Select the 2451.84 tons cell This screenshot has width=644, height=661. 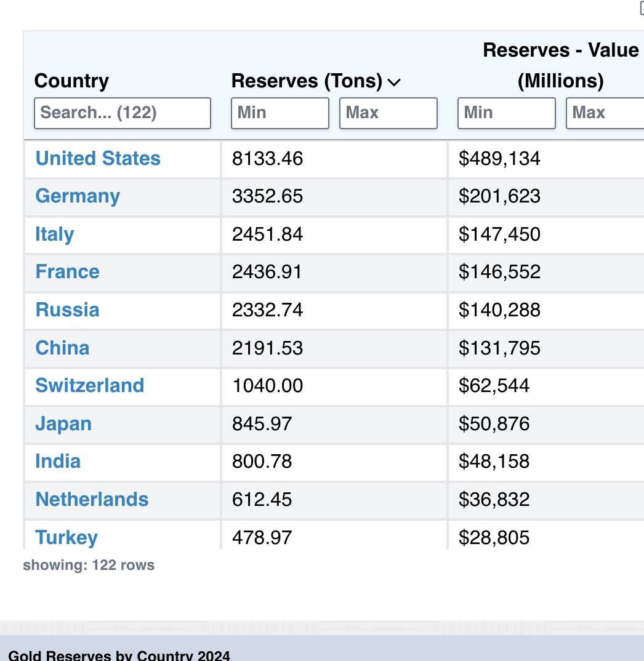[334, 235]
